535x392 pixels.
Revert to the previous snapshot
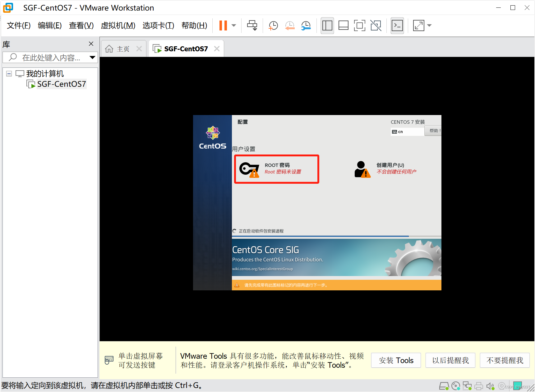coord(290,25)
